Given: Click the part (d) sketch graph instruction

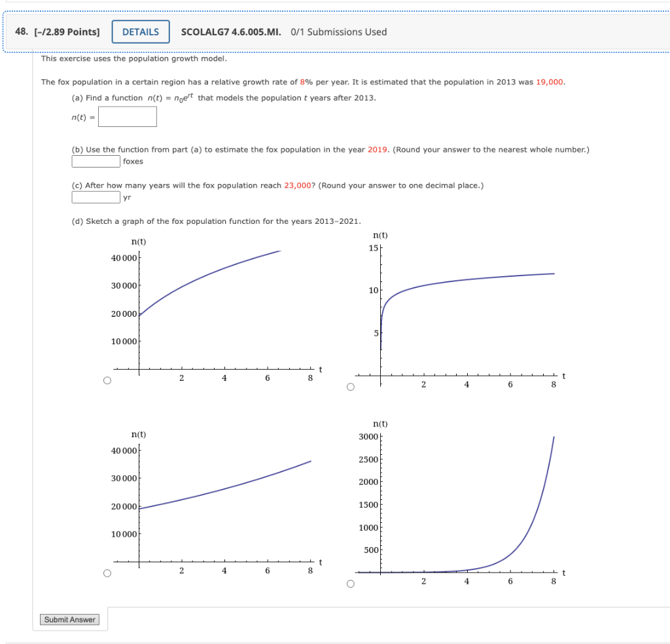Looking at the screenshot, I should click(216, 221).
